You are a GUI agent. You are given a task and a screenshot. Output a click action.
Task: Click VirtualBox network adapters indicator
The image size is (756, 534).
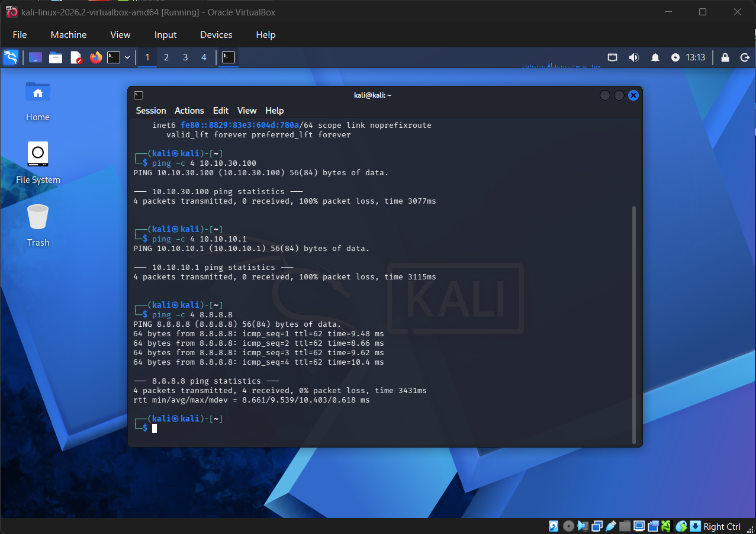pyautogui.click(x=597, y=526)
